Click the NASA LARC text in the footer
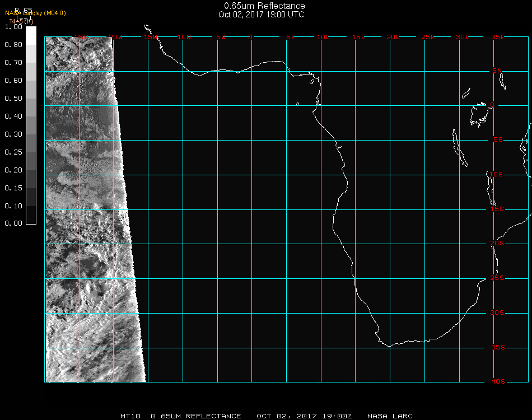 [x=390, y=416]
